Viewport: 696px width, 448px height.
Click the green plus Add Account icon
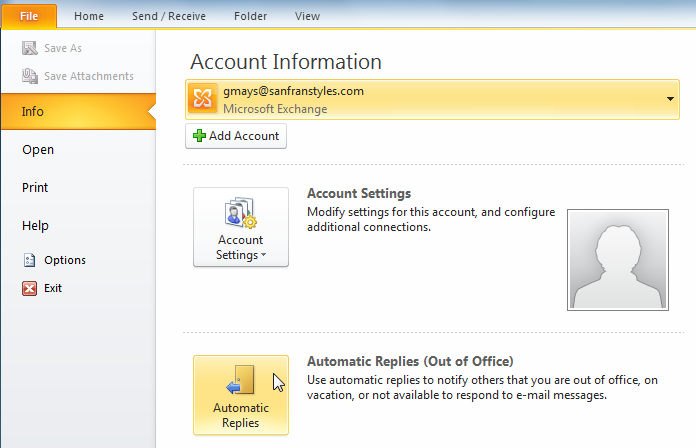tap(199, 136)
